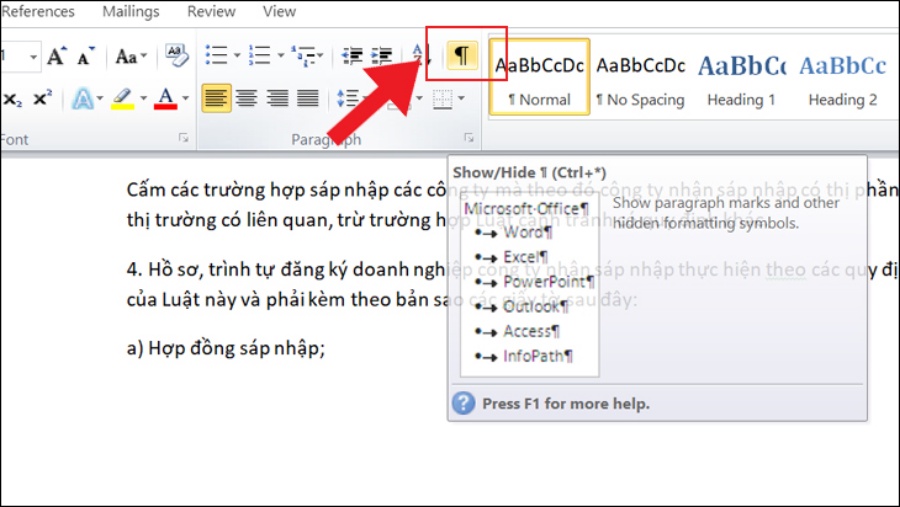Click the Shrink Font icon

(84, 56)
